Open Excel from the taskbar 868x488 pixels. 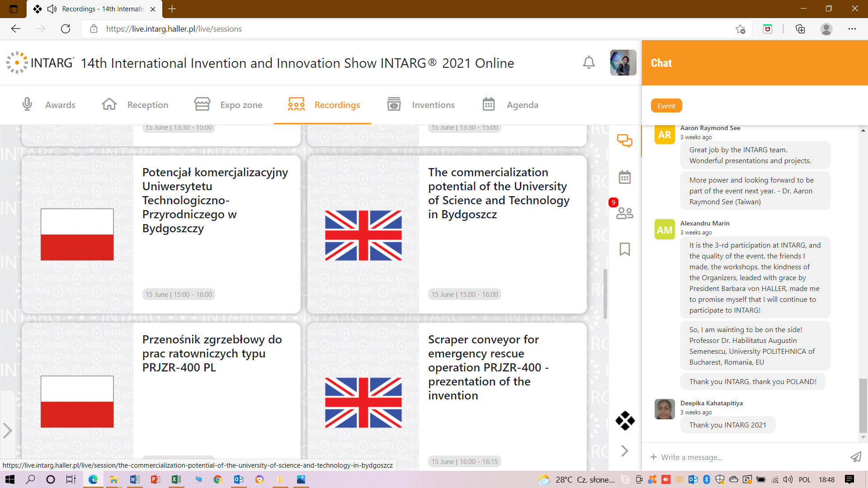tap(176, 479)
